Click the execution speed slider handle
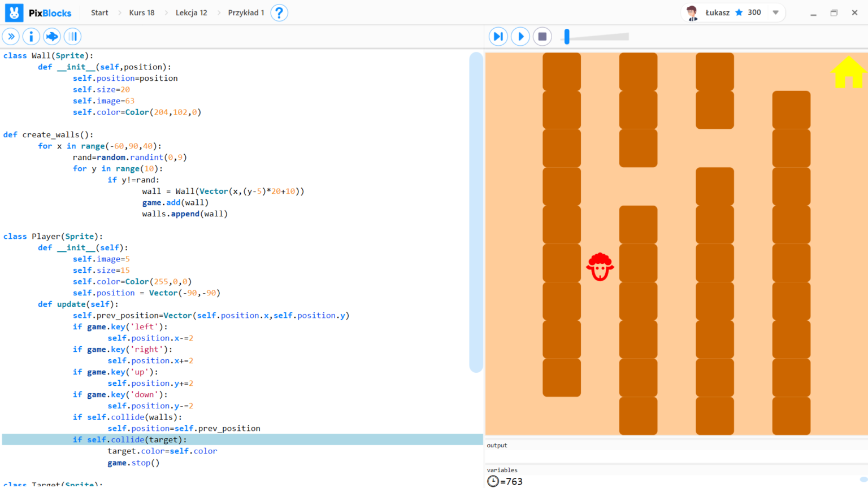This screenshot has width=868, height=488. pos(567,37)
